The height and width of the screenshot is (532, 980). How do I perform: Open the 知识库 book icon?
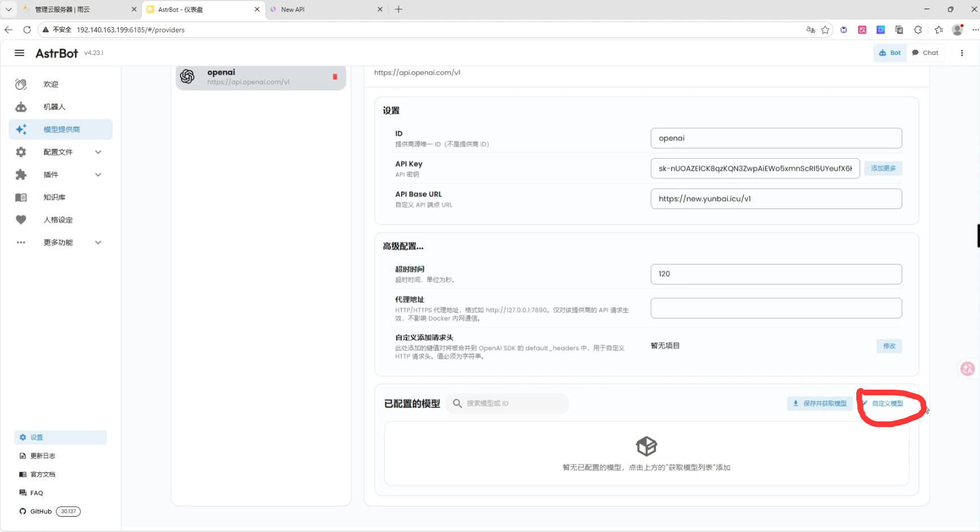(x=21, y=197)
